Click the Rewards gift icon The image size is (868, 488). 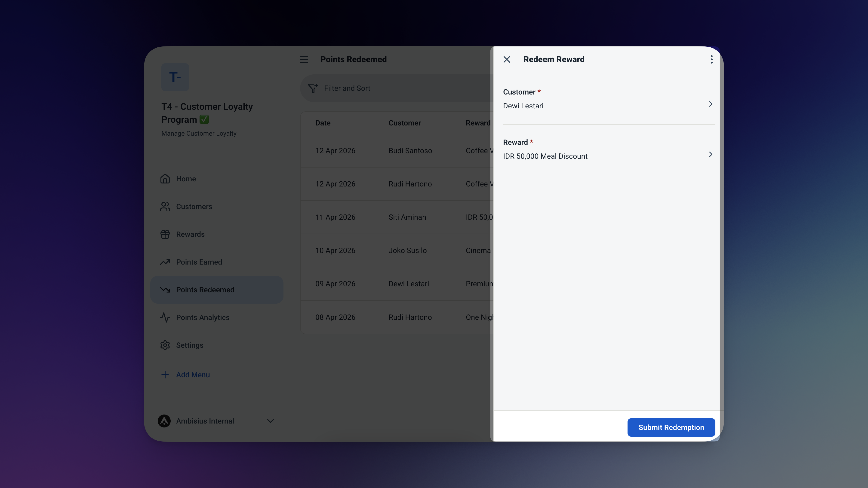point(165,234)
